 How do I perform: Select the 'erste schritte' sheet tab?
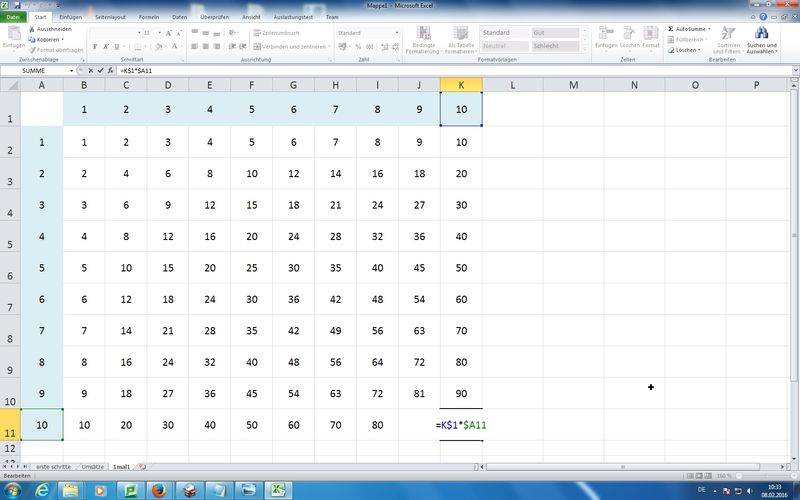54,467
